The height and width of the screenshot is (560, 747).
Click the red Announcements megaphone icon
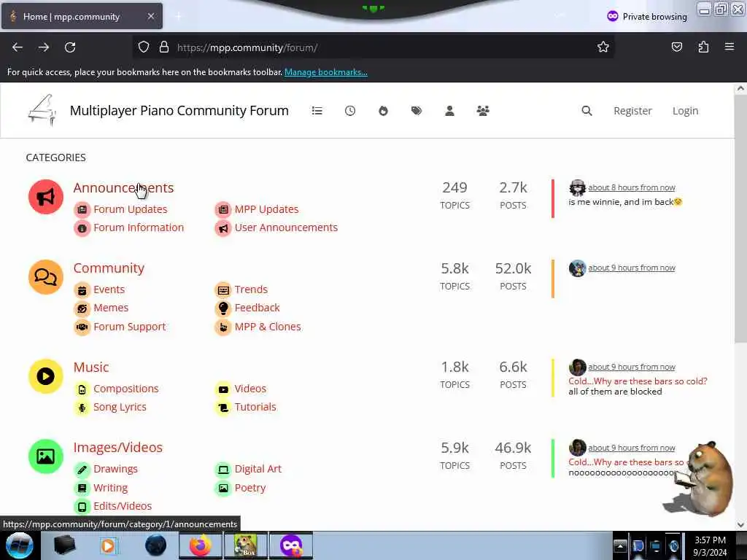[46, 197]
